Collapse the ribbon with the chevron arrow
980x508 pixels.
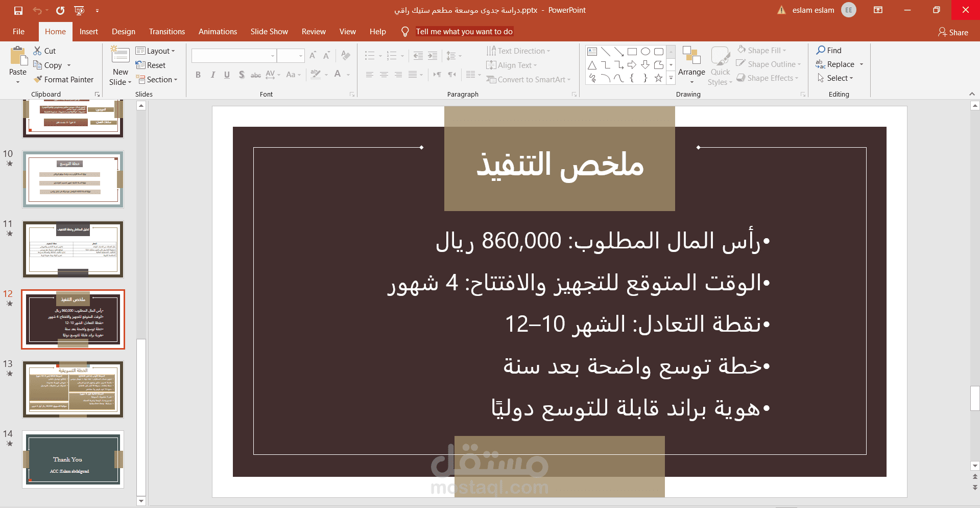(972, 94)
